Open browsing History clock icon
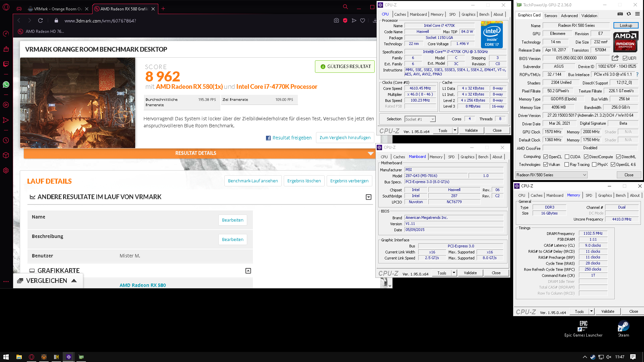 (x=6, y=140)
